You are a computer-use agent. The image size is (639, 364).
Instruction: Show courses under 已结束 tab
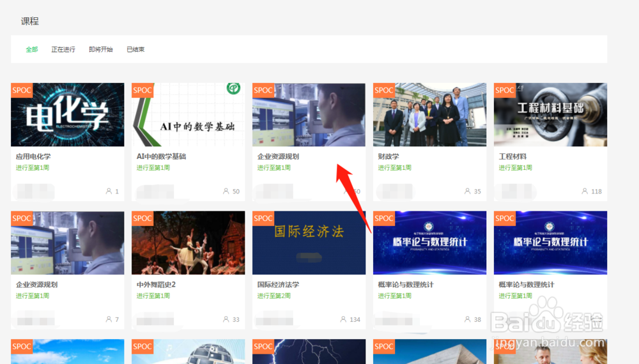click(x=135, y=49)
